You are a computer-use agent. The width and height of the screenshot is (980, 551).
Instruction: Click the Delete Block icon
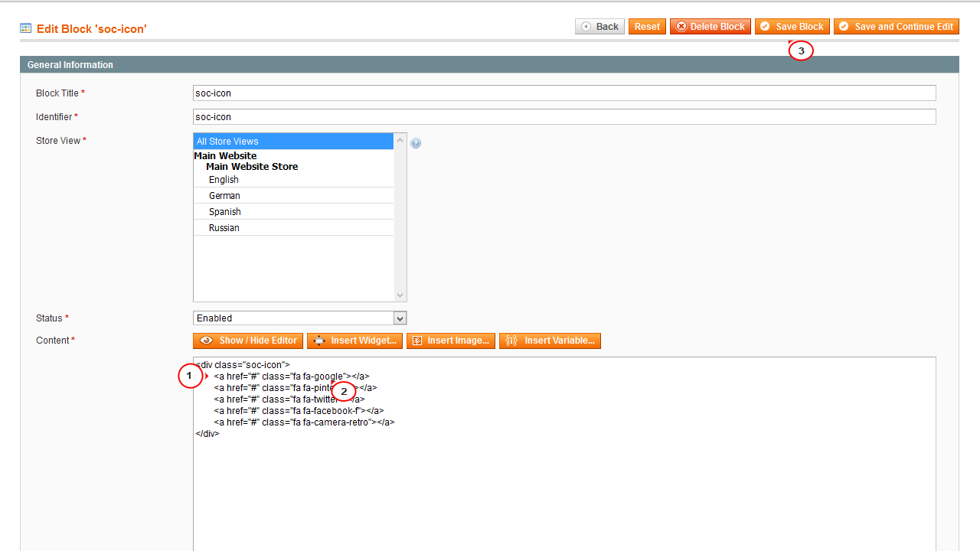point(681,25)
